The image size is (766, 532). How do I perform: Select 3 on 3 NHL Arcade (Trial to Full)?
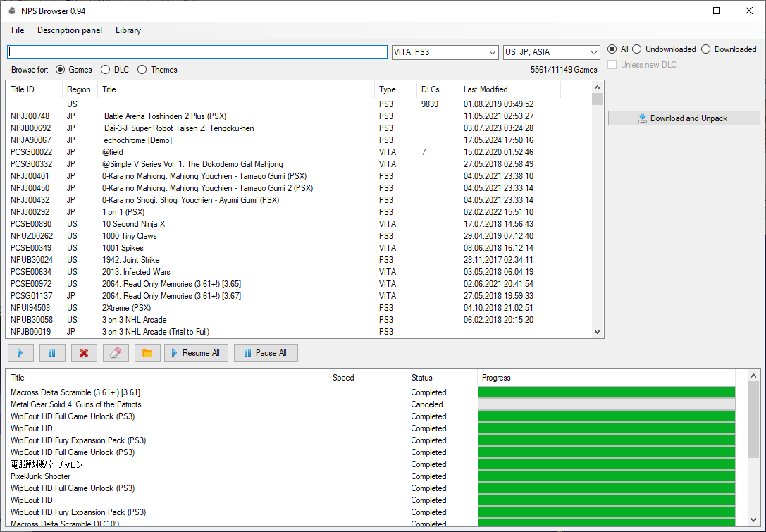click(300, 332)
